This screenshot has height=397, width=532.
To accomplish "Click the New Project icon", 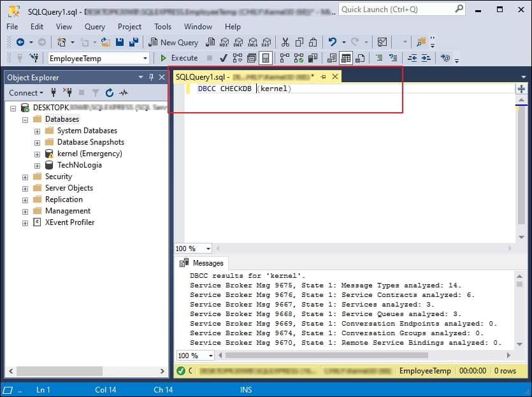I will point(61,43).
